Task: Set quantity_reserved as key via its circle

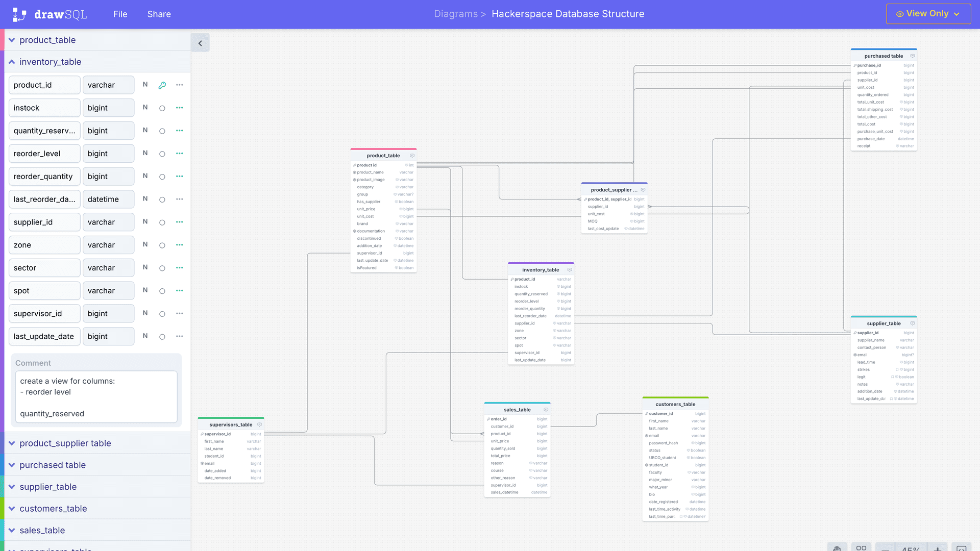Action: 162,131
